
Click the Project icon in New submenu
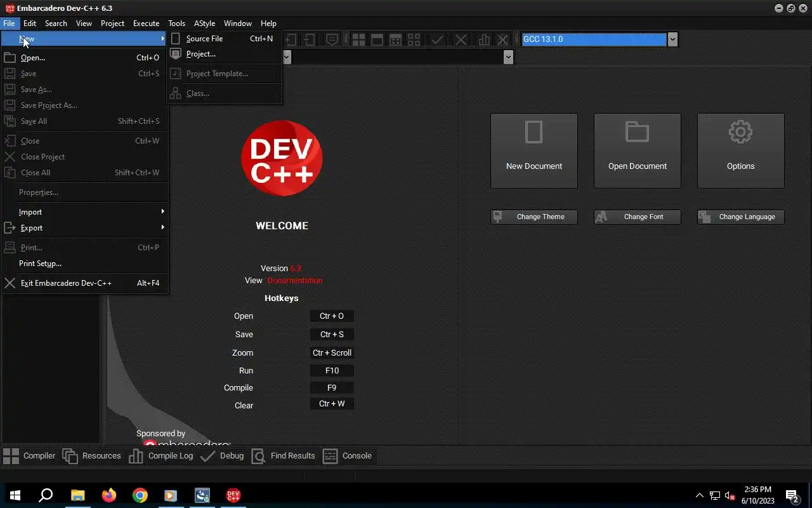pos(176,54)
